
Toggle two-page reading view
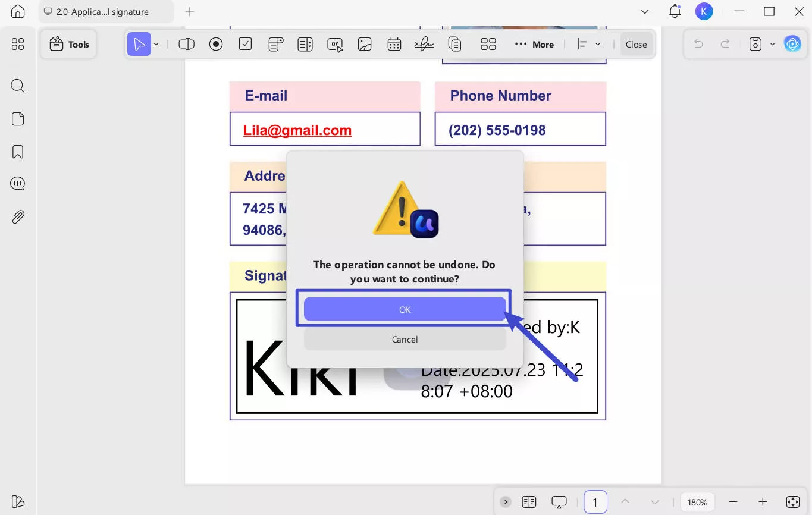point(529,501)
